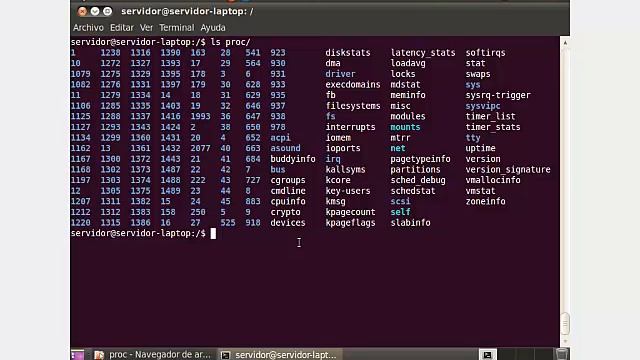The image size is (640, 360).
Task: Click the '1993' process directory
Action: coord(200,117)
